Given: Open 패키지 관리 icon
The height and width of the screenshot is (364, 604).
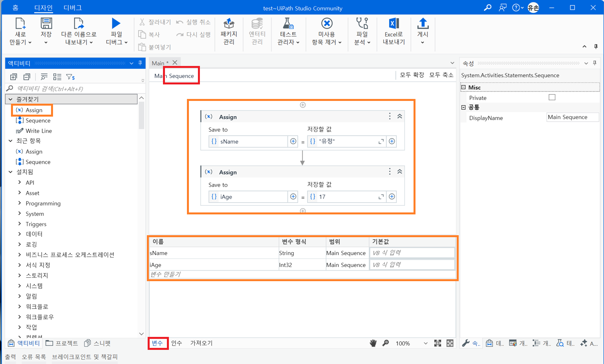Looking at the screenshot, I should (229, 24).
